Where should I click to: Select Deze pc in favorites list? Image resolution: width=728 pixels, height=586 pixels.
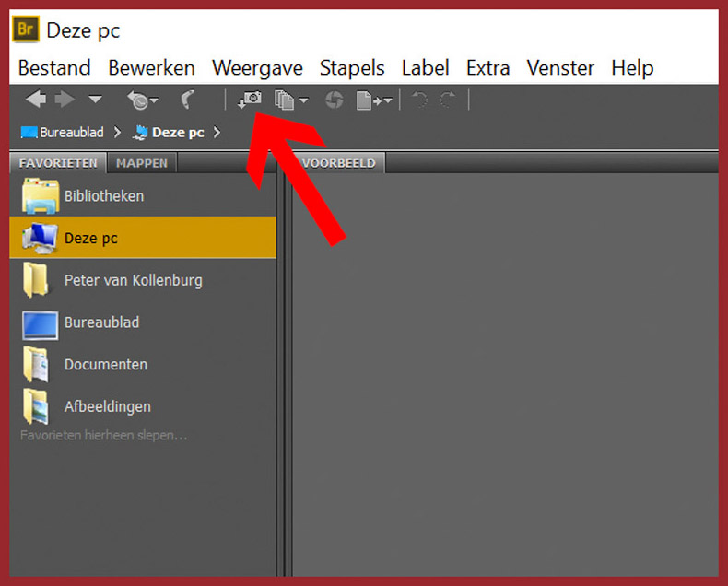pyautogui.click(x=143, y=238)
